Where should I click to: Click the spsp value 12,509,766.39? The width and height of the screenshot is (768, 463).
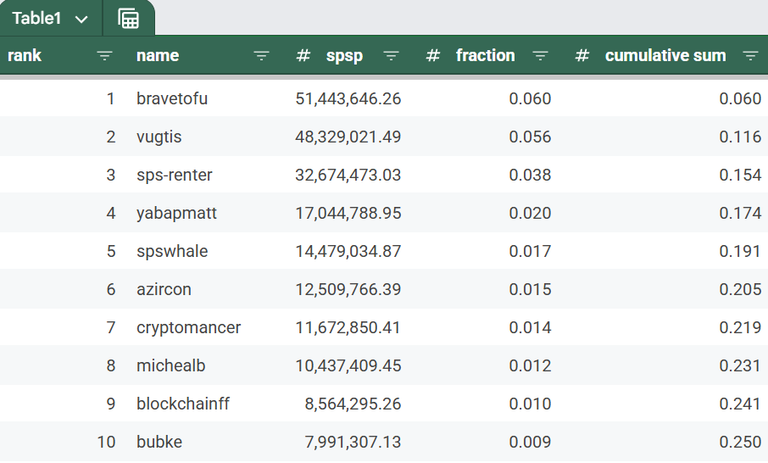tap(348, 290)
